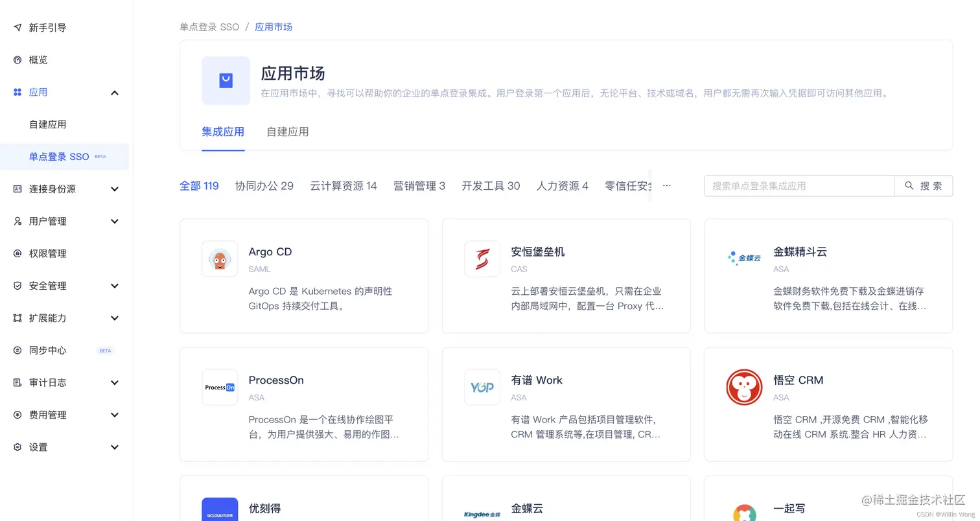Select the 开发工具 30 category filter
This screenshot has height=521, width=980.
point(491,186)
